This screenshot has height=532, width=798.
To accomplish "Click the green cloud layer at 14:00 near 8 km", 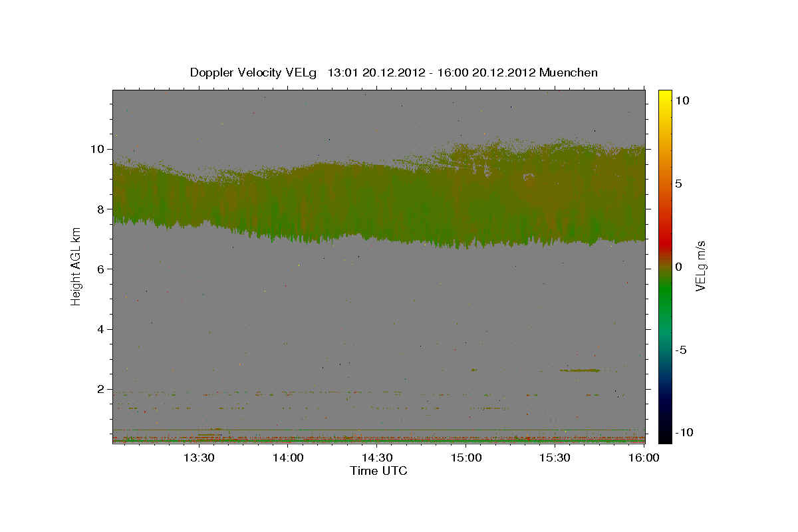I will coord(287,206).
